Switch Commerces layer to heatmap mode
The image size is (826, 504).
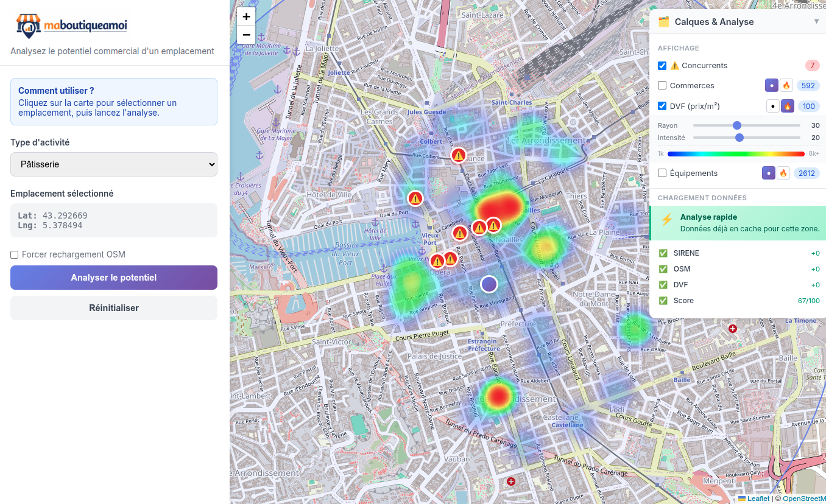click(x=786, y=86)
